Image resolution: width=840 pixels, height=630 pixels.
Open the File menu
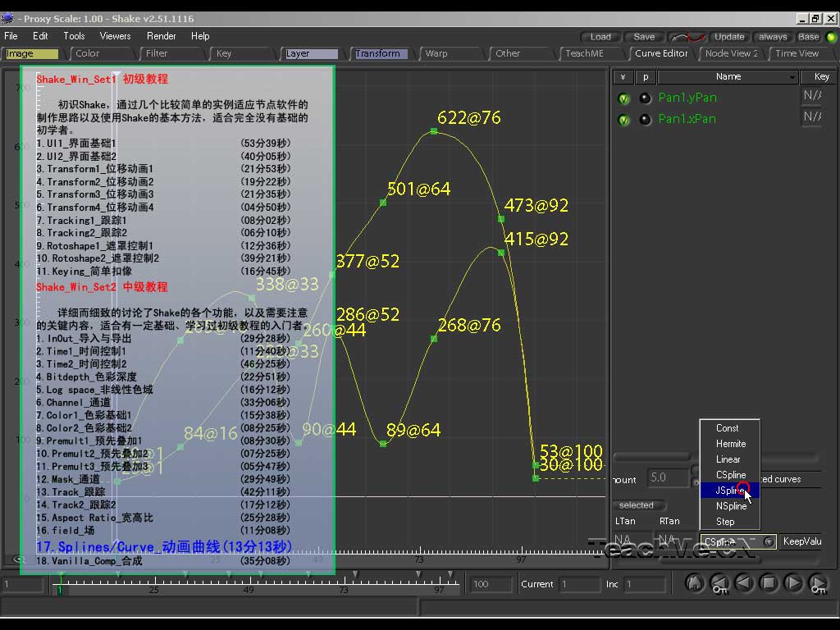pos(11,36)
